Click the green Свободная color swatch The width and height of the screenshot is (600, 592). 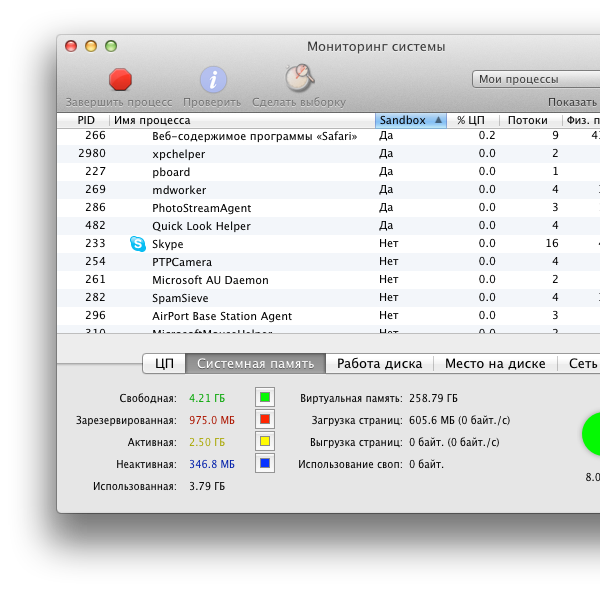(x=265, y=397)
